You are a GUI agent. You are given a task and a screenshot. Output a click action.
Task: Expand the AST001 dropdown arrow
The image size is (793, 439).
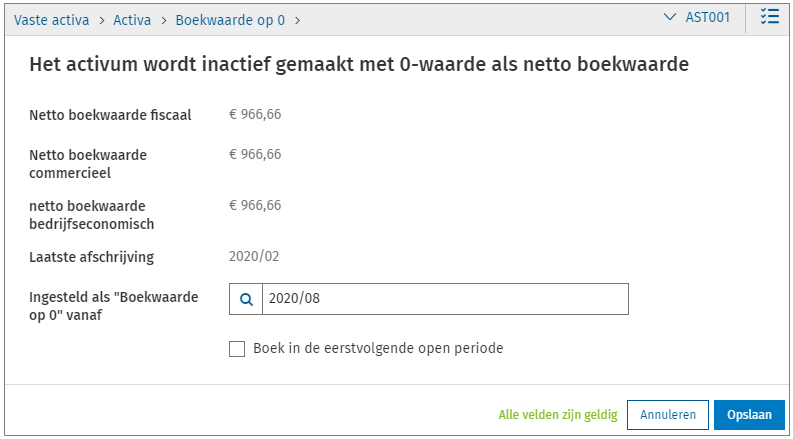(x=670, y=18)
